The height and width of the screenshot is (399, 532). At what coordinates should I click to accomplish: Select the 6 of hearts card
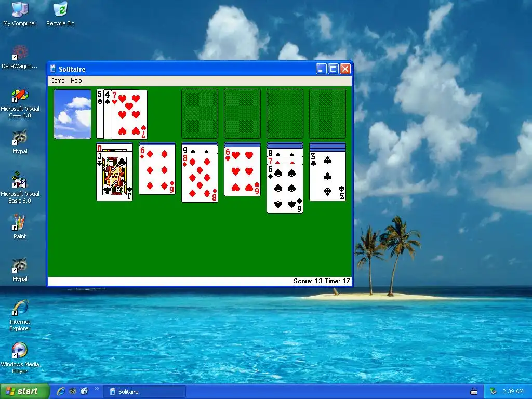242,171
